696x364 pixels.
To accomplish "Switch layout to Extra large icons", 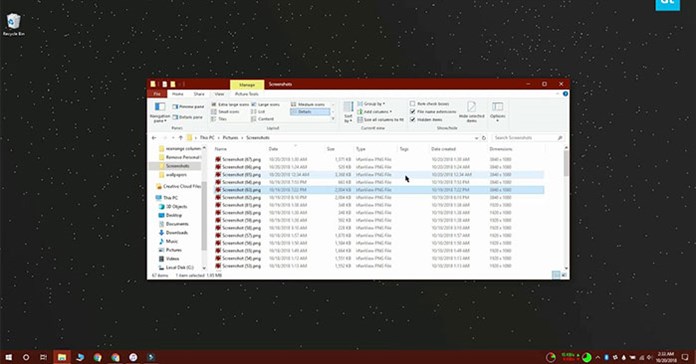I will pos(230,104).
